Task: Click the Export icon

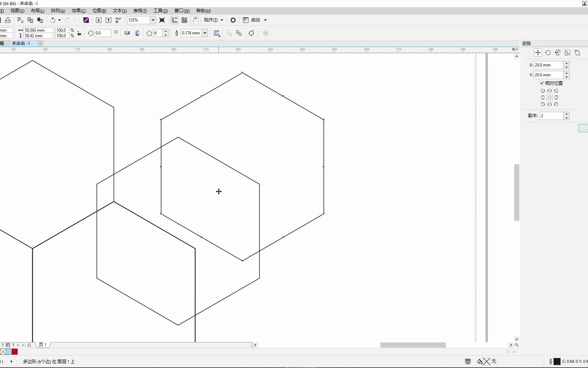Action: [109, 20]
